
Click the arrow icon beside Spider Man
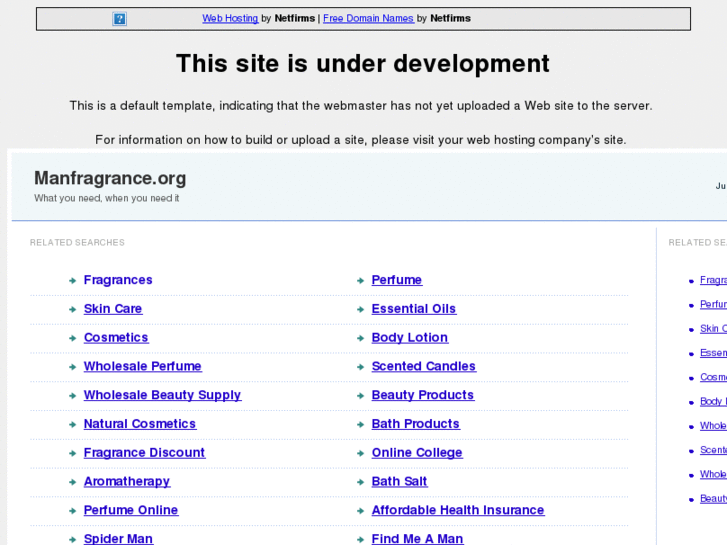(x=72, y=539)
